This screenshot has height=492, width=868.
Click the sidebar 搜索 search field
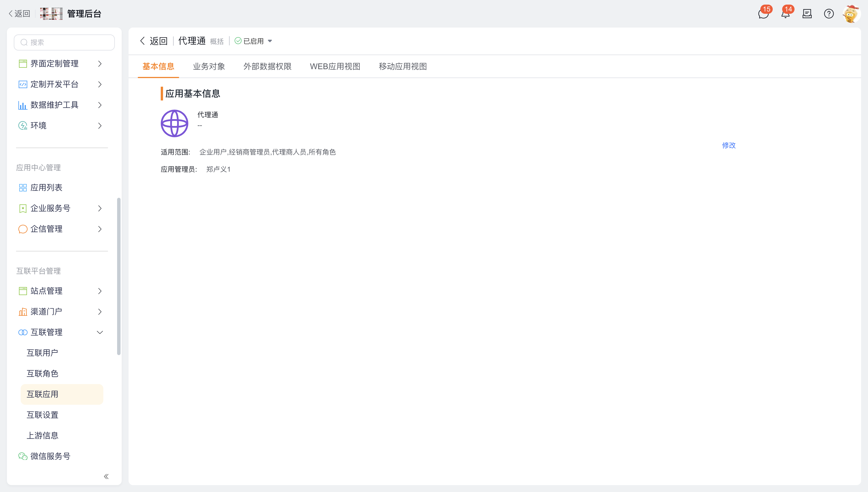[64, 42]
